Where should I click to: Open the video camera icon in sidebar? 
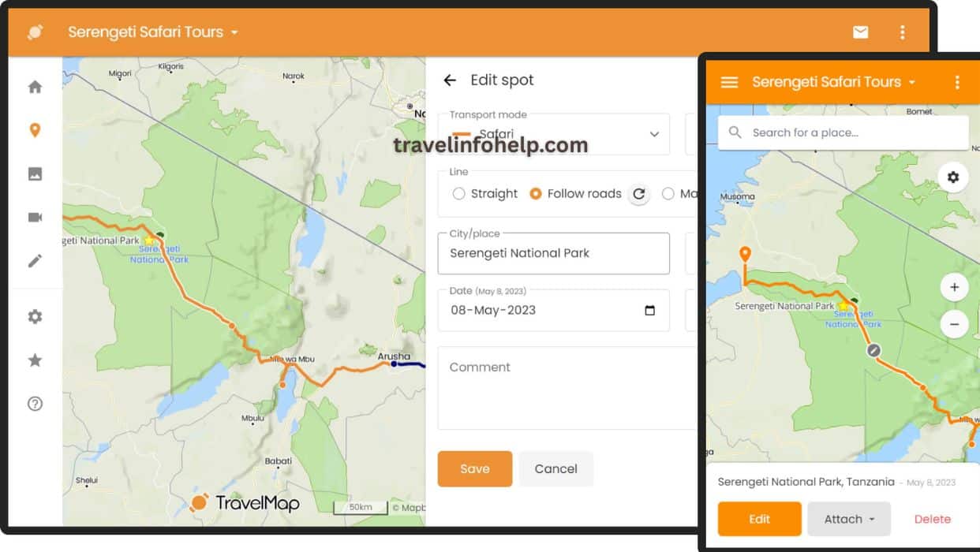coord(35,217)
